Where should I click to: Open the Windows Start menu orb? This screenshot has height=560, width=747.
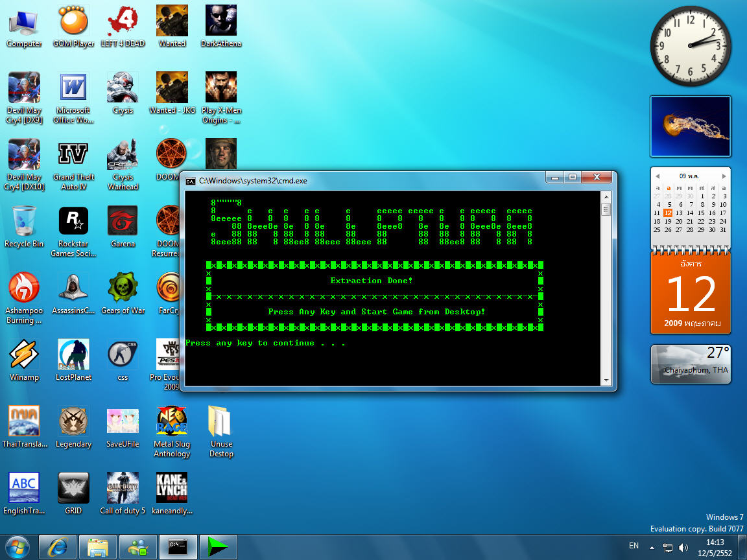point(17,547)
